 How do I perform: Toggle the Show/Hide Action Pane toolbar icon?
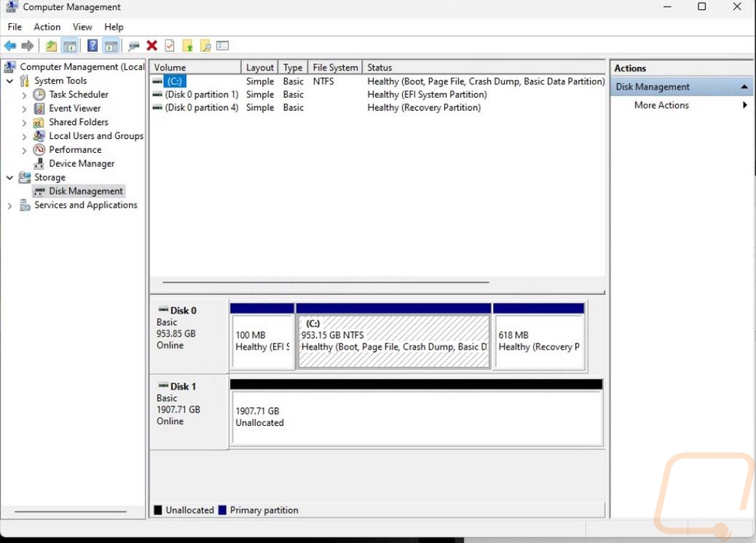[111, 46]
